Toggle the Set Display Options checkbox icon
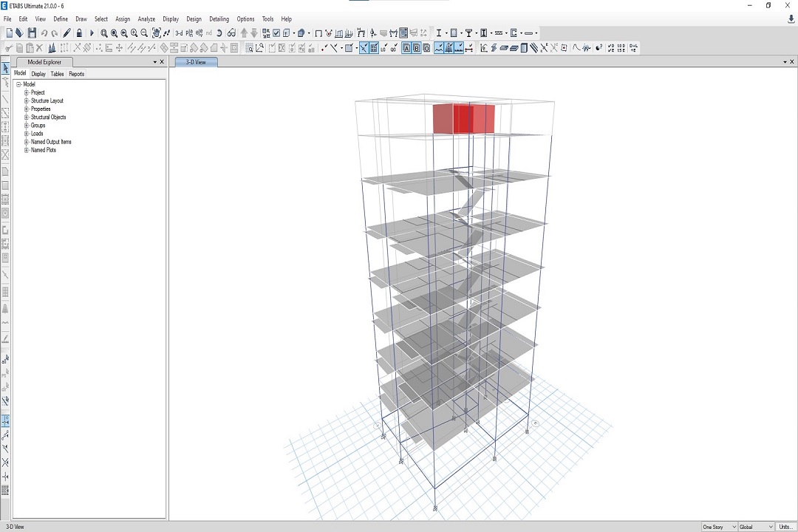 [x=276, y=33]
